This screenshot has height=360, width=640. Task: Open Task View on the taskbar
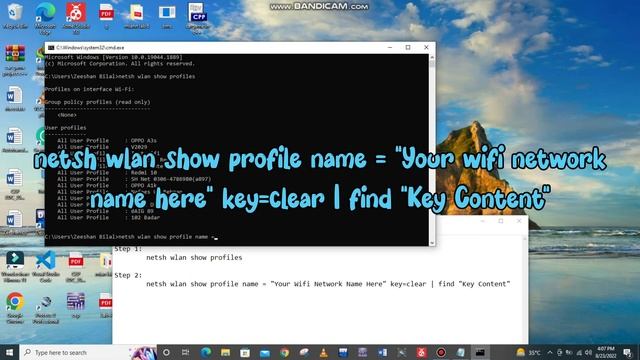point(186,352)
